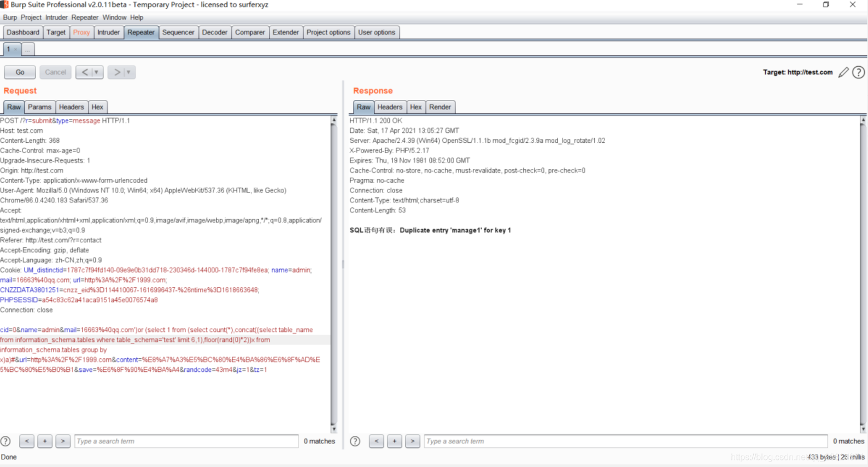Click the Burp Suite application icon in title bar
Viewport: 868px width, 467px height.
click(4, 4)
